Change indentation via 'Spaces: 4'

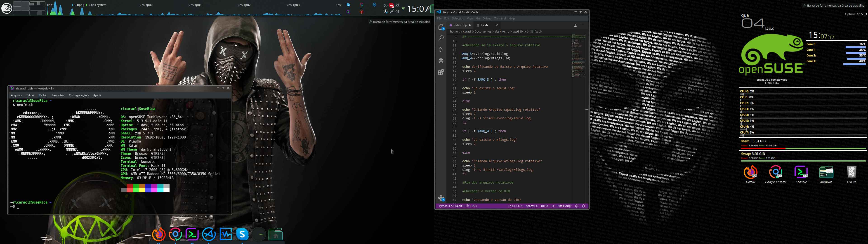click(532, 206)
